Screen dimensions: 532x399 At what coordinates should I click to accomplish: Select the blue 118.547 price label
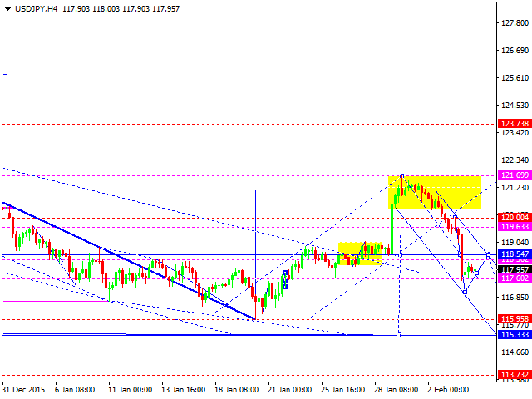pos(515,254)
